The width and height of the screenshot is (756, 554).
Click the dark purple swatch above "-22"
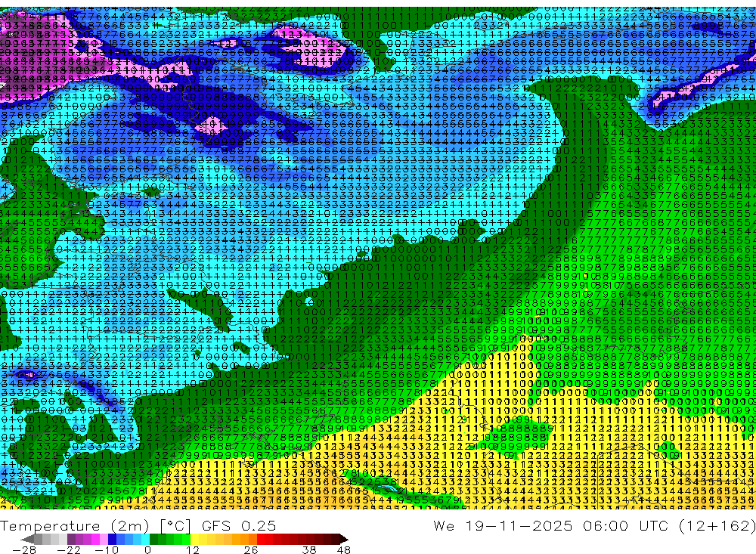pyautogui.click(x=71, y=539)
